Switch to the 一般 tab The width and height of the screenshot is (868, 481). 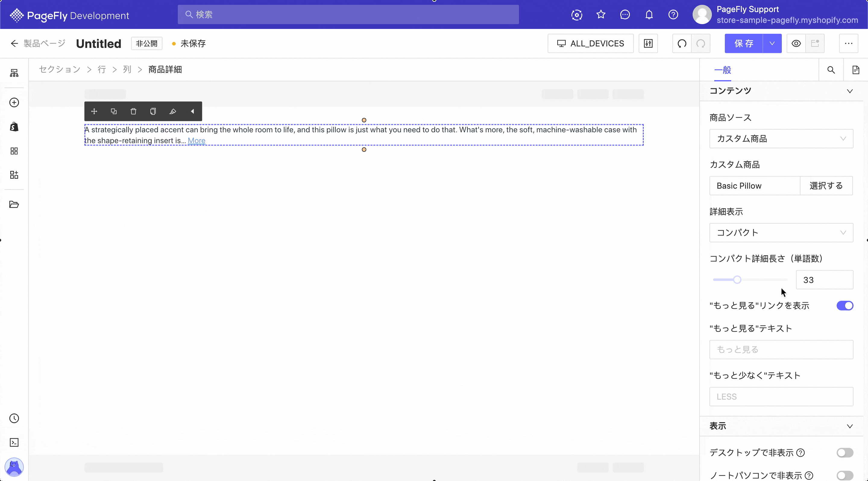[723, 70]
